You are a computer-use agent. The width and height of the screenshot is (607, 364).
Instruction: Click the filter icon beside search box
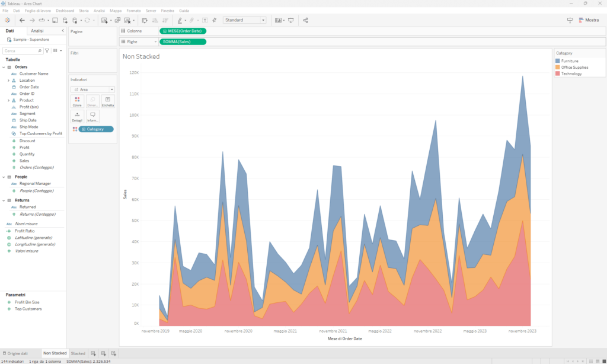tap(47, 51)
